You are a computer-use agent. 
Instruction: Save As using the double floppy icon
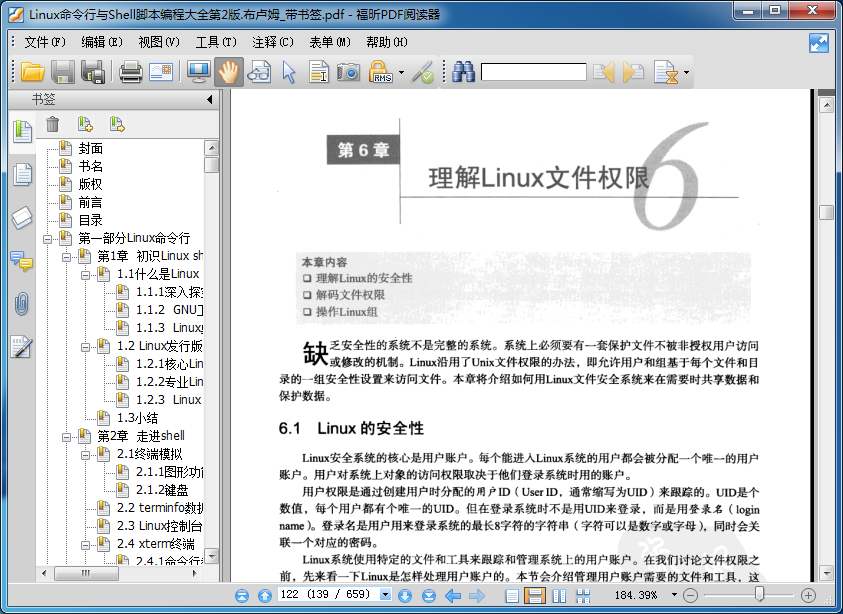[93, 72]
